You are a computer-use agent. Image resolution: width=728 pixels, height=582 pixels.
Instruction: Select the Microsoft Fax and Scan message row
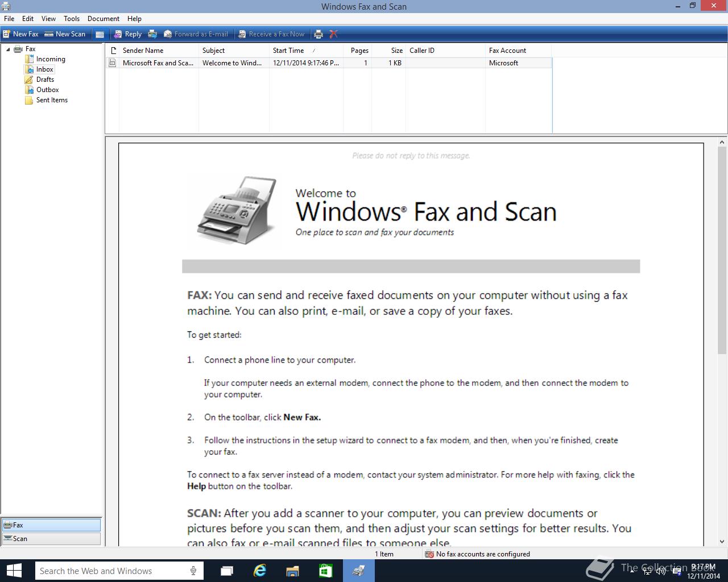click(x=329, y=63)
